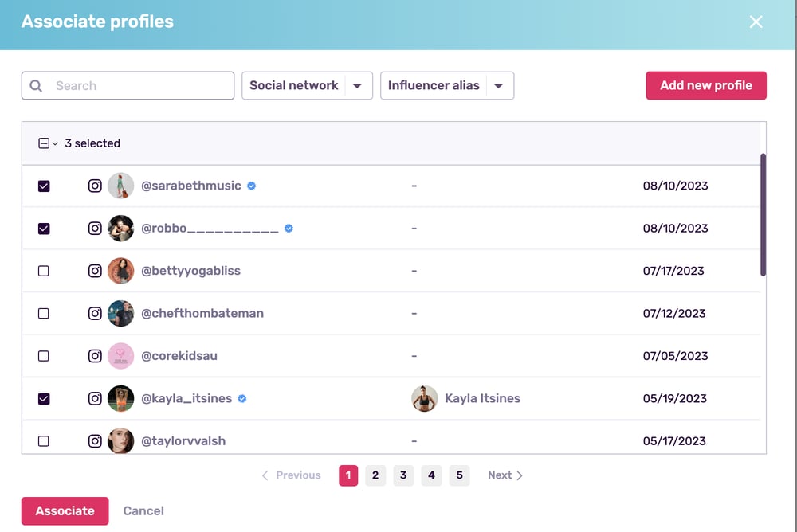Click Kayla Itsines alias avatar
The width and height of the screenshot is (797, 532).
425,399
